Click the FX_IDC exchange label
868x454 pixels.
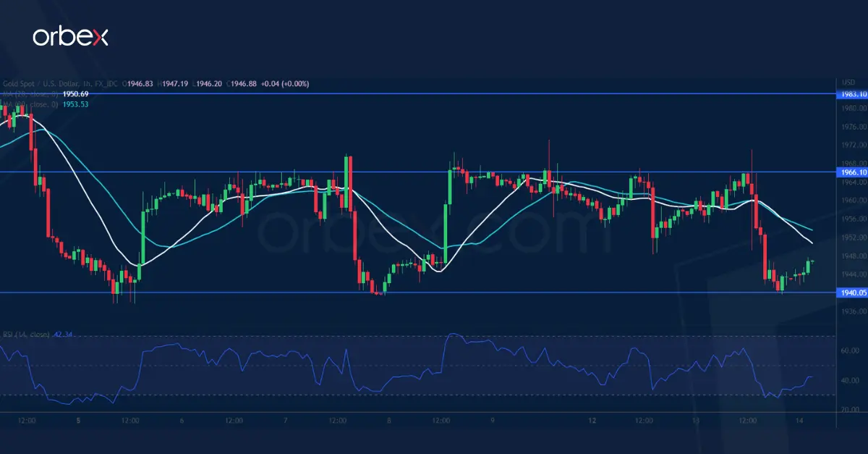point(106,83)
